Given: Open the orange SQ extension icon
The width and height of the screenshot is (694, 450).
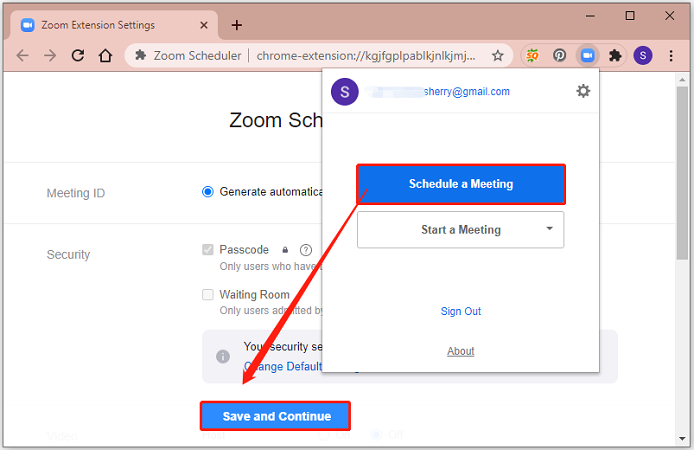Looking at the screenshot, I should [x=532, y=55].
